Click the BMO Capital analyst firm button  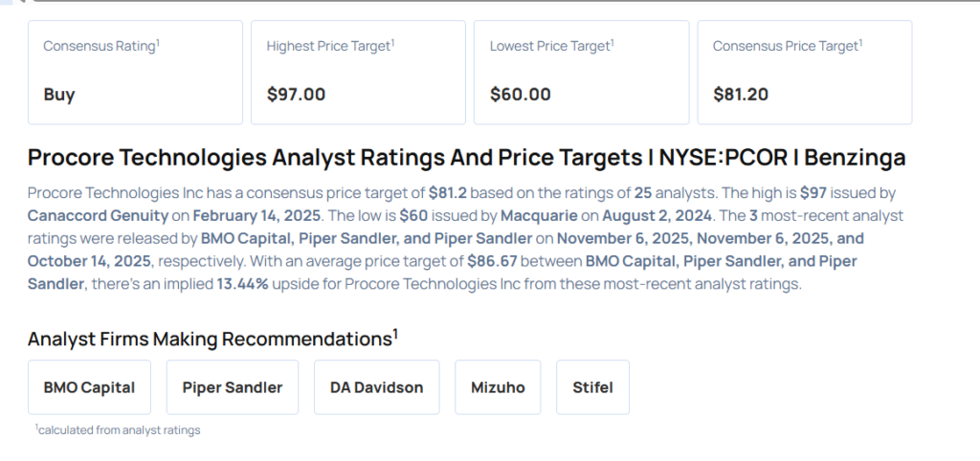(89, 387)
